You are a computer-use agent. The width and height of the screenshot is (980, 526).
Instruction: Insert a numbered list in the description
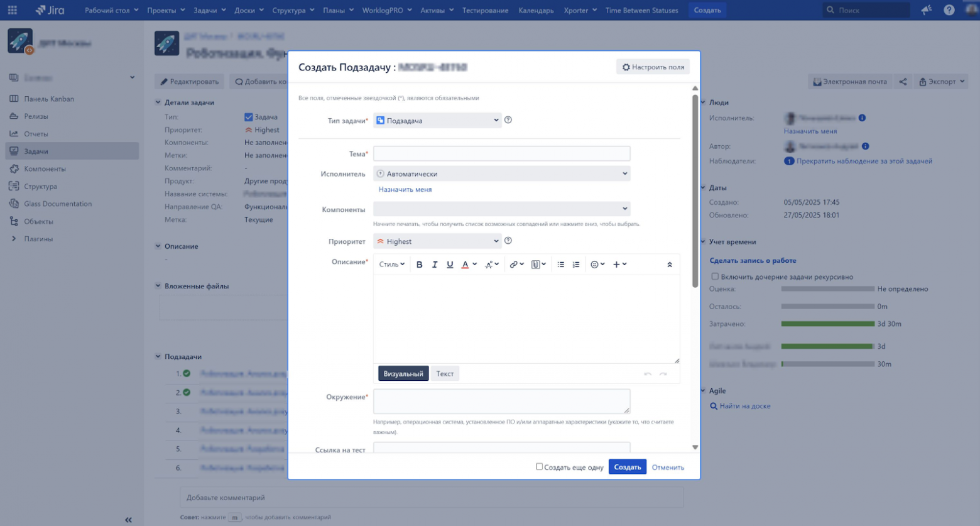point(575,264)
